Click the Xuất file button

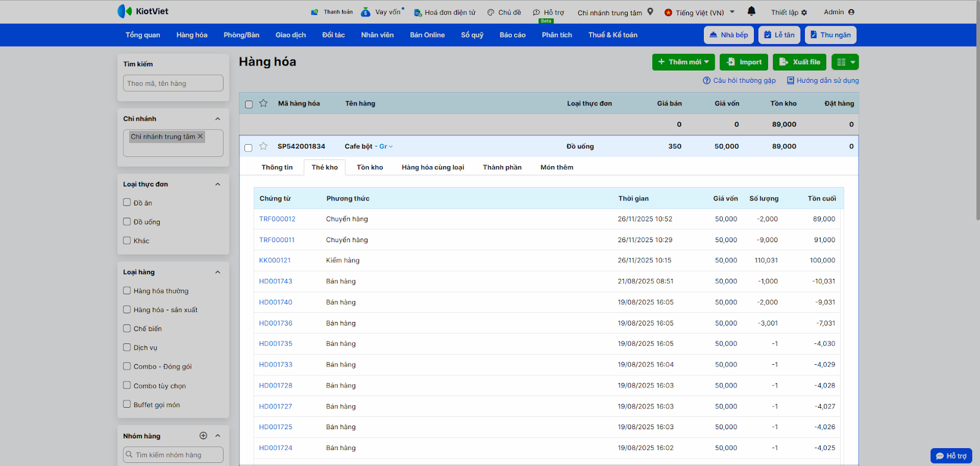pos(800,62)
